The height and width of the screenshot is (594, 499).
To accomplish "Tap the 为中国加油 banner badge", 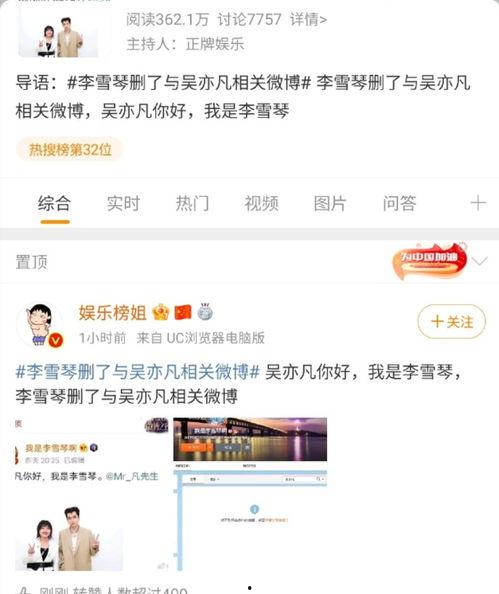I will tap(430, 261).
